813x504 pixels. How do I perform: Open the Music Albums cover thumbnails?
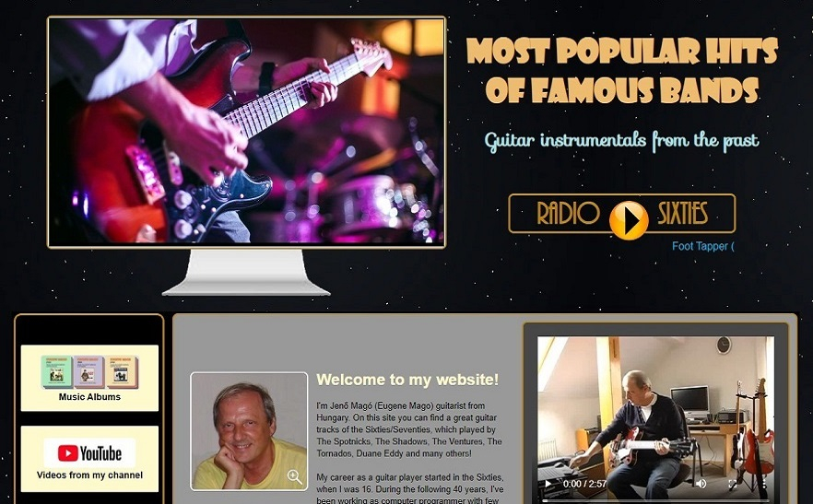click(89, 371)
